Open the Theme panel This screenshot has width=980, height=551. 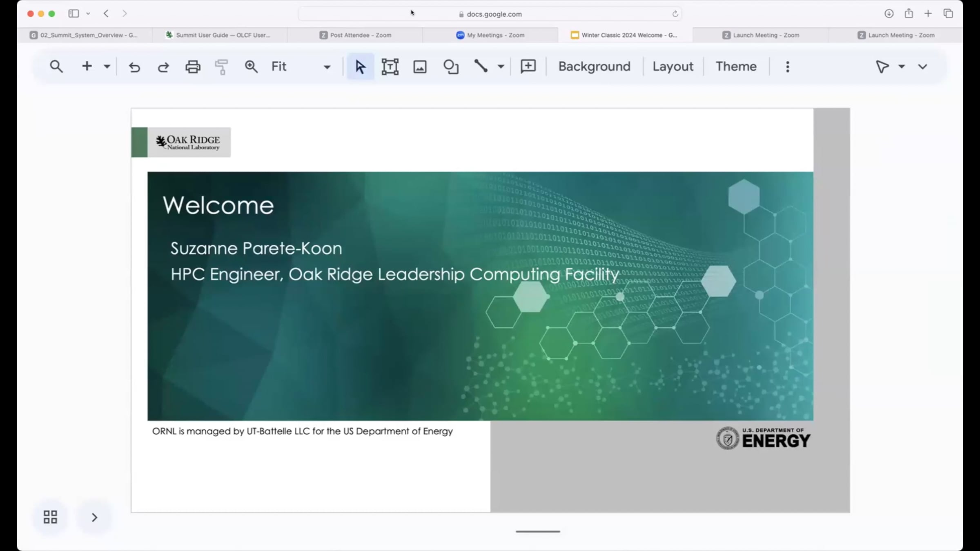point(736,67)
